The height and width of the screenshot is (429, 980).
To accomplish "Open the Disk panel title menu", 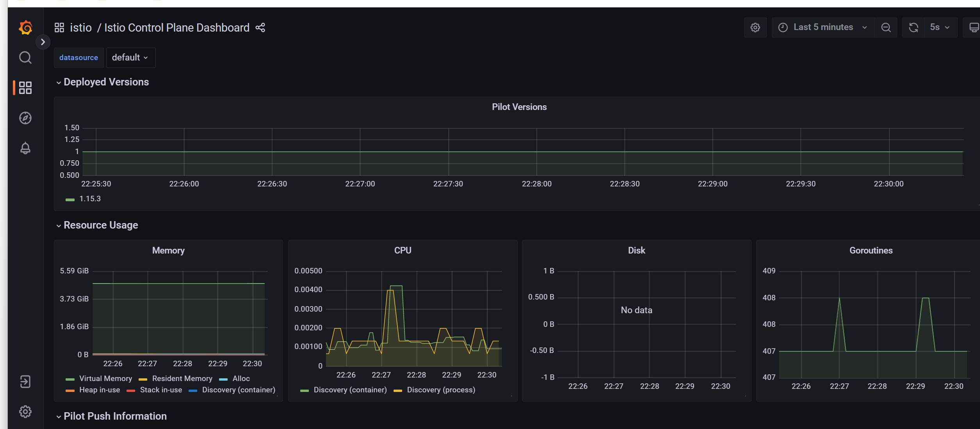I will point(636,250).
